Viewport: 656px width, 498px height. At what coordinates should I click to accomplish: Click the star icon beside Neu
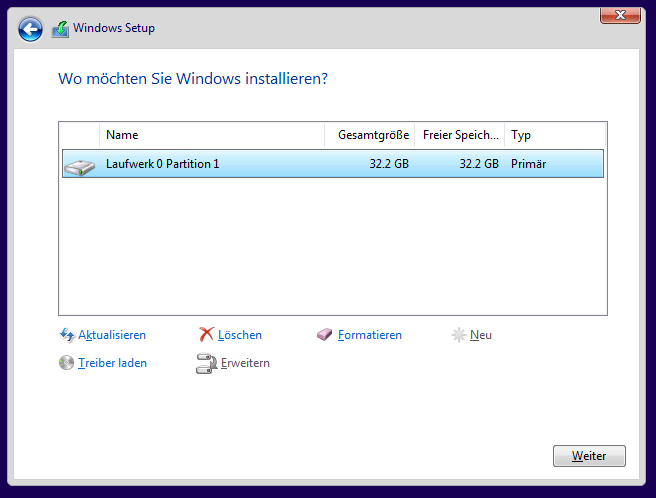(459, 335)
